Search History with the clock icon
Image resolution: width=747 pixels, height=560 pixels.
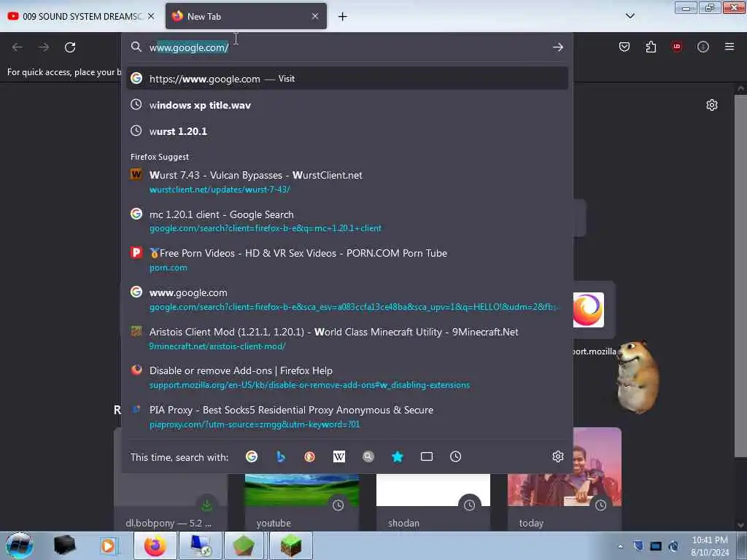pos(455,456)
